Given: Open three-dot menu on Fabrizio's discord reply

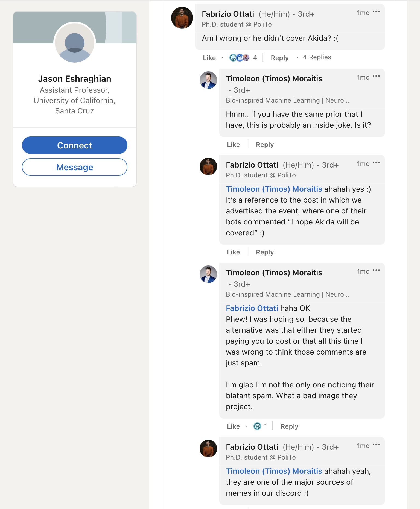Looking at the screenshot, I should [x=376, y=445].
